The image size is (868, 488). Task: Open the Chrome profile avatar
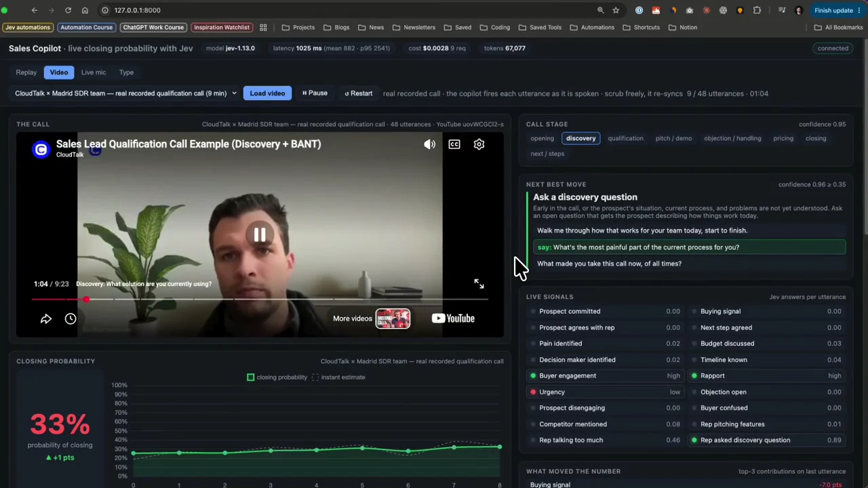click(799, 10)
